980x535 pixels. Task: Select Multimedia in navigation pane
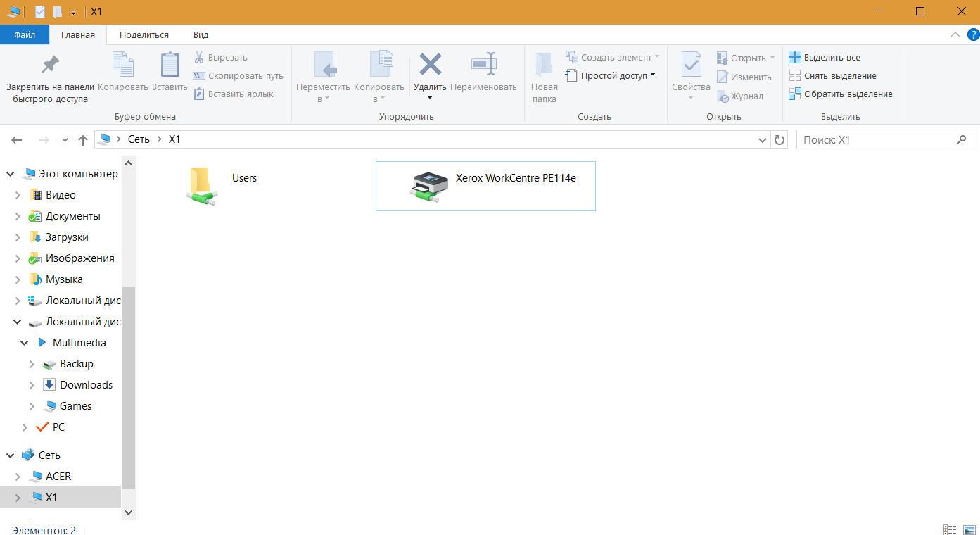pos(79,343)
